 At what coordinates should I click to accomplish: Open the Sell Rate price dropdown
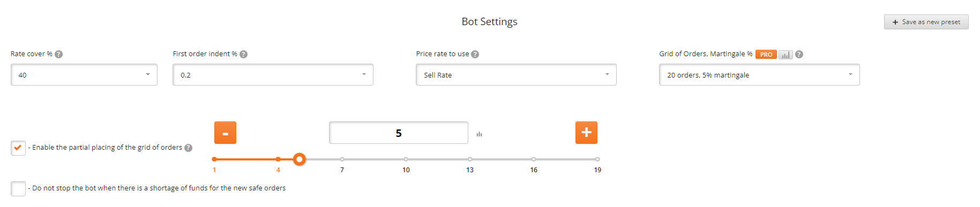[x=516, y=75]
